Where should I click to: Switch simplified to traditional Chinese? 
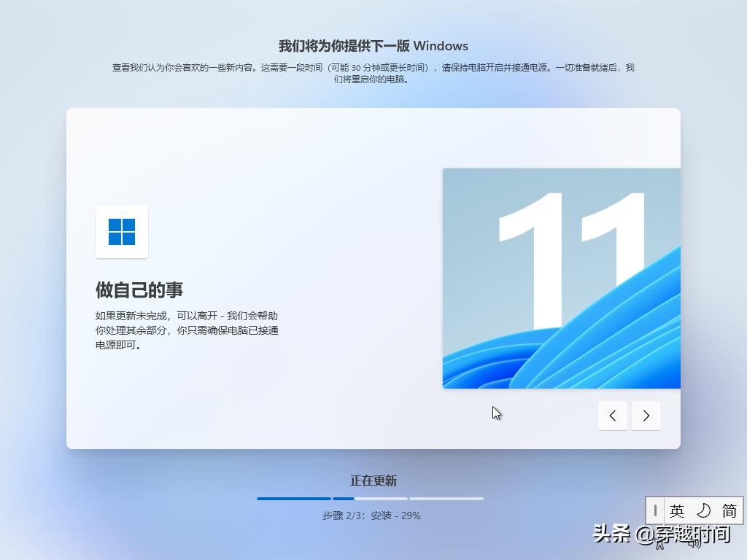(x=728, y=510)
